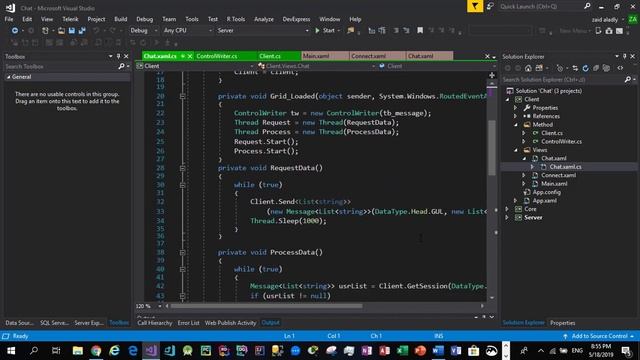Image resolution: width=640 pixels, height=360 pixels.
Task: Select ControlWriter.cs in Solution Explorer
Action: point(561,142)
